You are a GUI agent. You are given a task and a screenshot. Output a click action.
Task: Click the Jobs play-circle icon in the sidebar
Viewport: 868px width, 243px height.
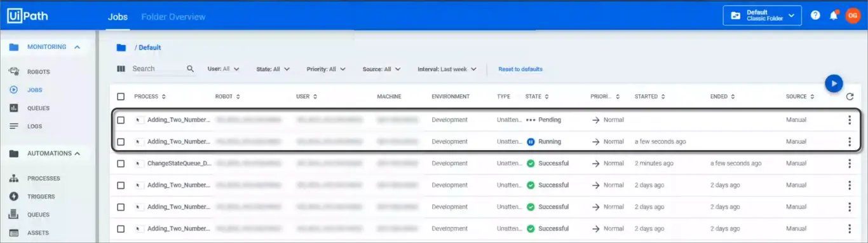(x=13, y=90)
